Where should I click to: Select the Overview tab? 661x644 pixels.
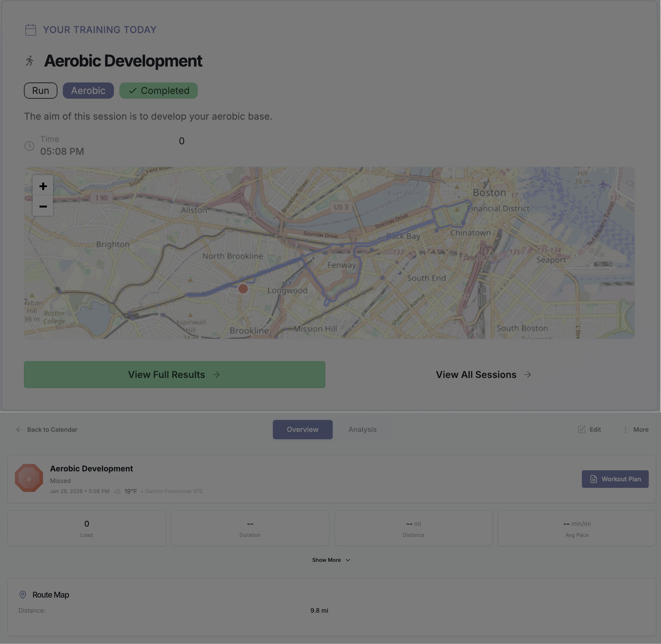(302, 429)
